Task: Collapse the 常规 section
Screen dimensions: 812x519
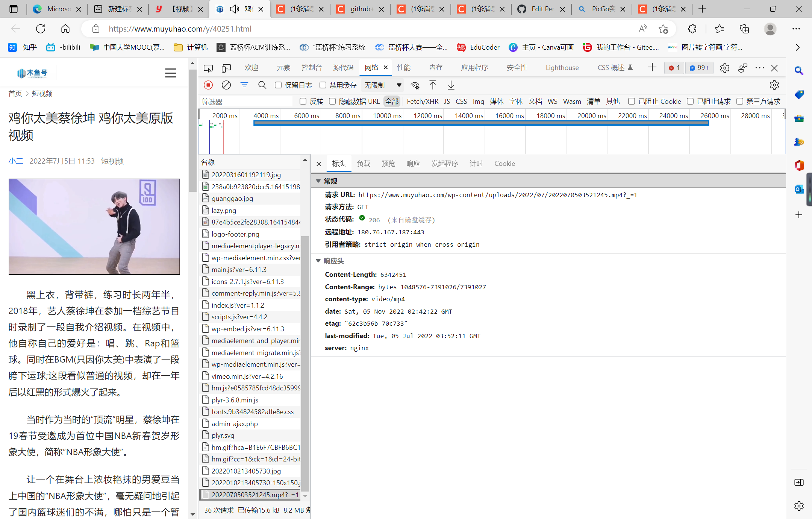Action: pos(318,181)
